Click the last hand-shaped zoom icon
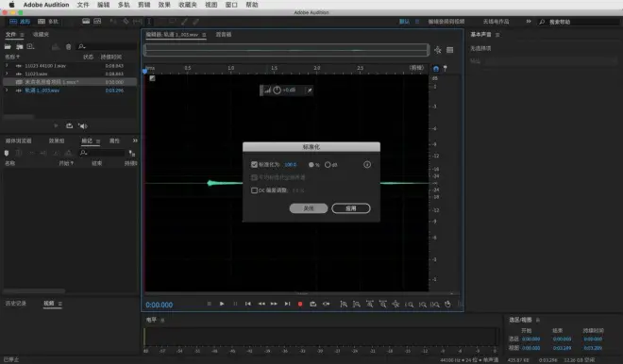This screenshot has width=623, height=364. [x=447, y=304]
